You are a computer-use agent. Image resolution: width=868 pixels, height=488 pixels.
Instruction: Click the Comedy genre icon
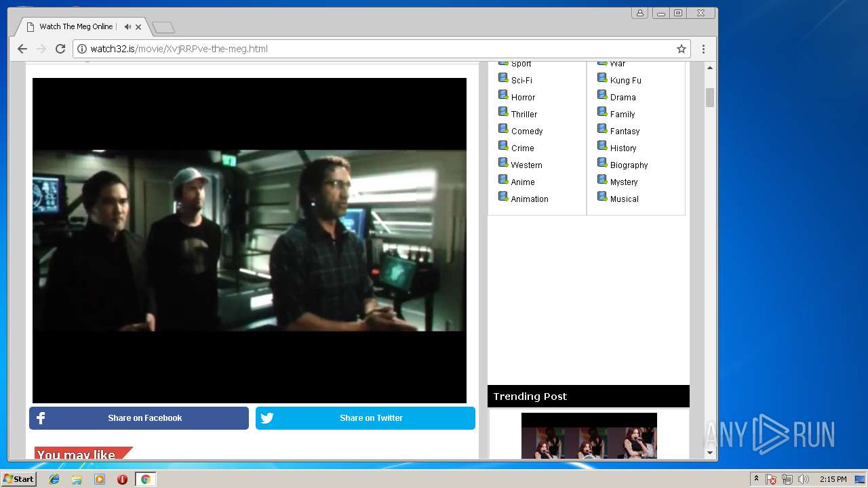[x=503, y=129]
